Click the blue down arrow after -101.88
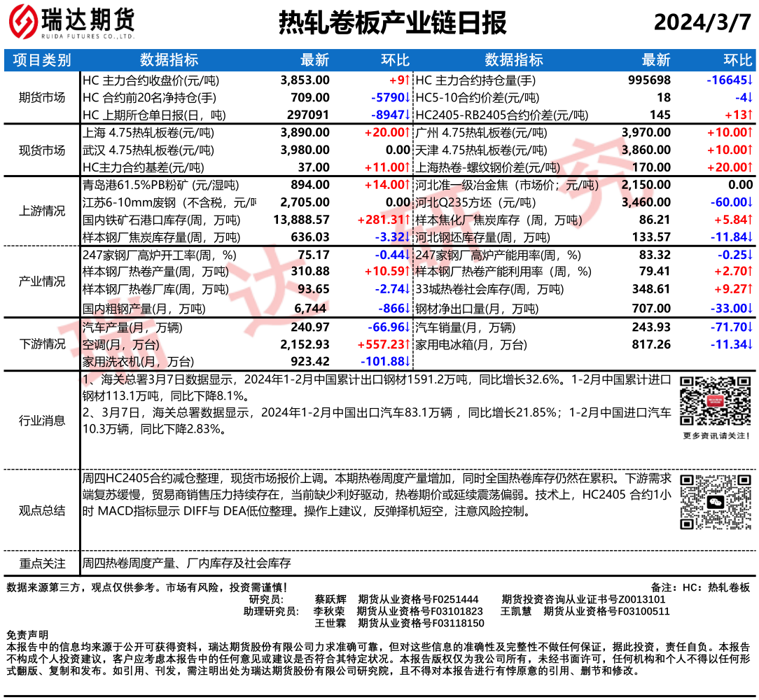 tap(407, 361)
